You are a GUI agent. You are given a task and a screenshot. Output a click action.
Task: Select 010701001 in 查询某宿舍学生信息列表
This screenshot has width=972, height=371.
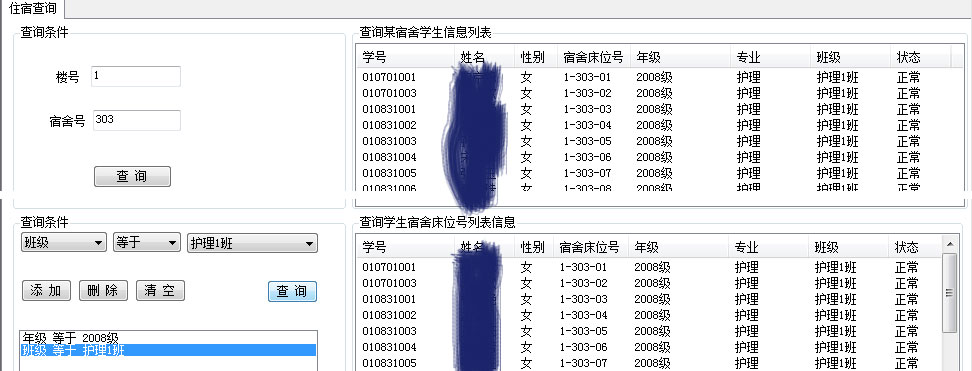389,78
